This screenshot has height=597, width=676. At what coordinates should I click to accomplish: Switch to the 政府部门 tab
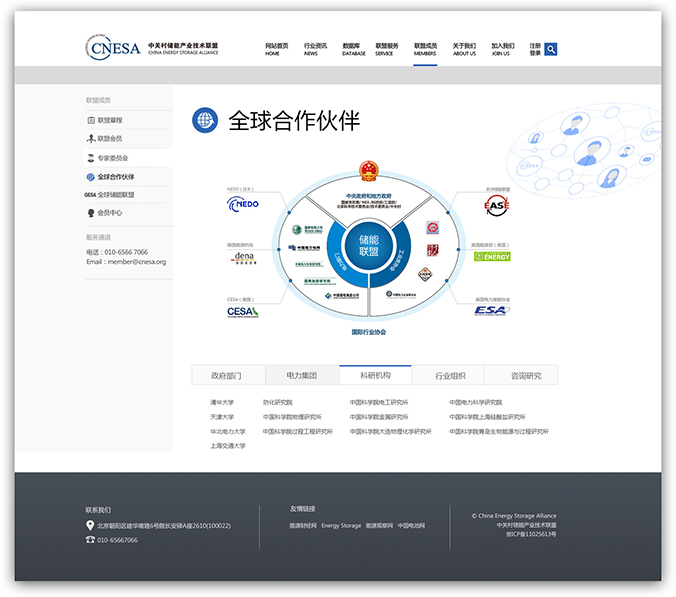coord(227,376)
